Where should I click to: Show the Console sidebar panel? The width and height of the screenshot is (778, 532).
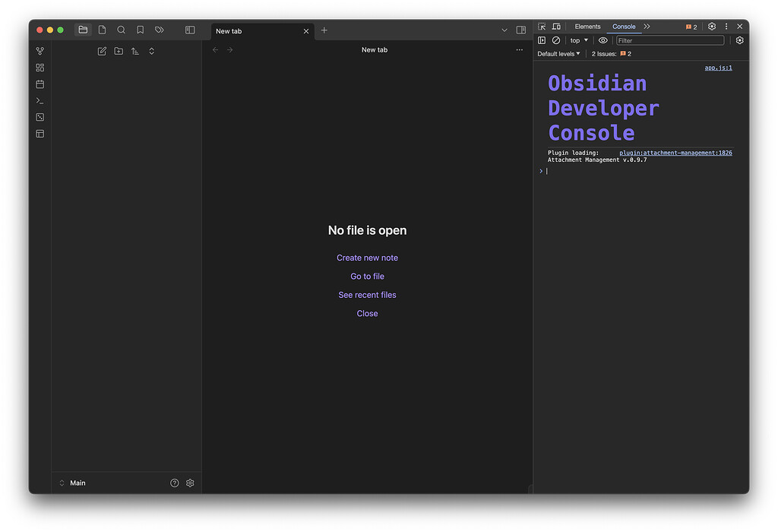(x=541, y=40)
